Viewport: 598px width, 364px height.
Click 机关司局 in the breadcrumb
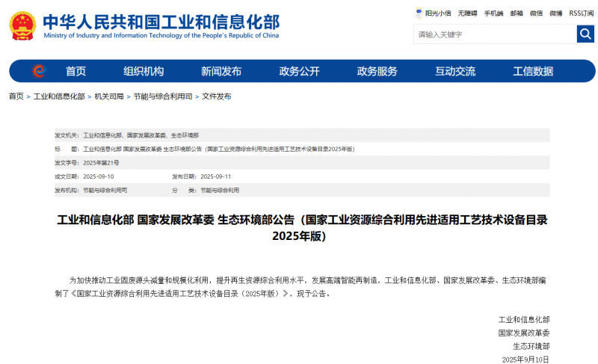pos(109,96)
